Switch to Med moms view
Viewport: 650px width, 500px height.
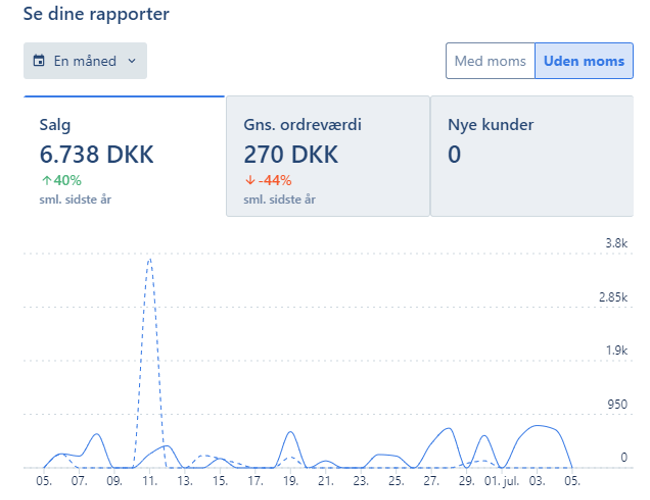(490, 61)
